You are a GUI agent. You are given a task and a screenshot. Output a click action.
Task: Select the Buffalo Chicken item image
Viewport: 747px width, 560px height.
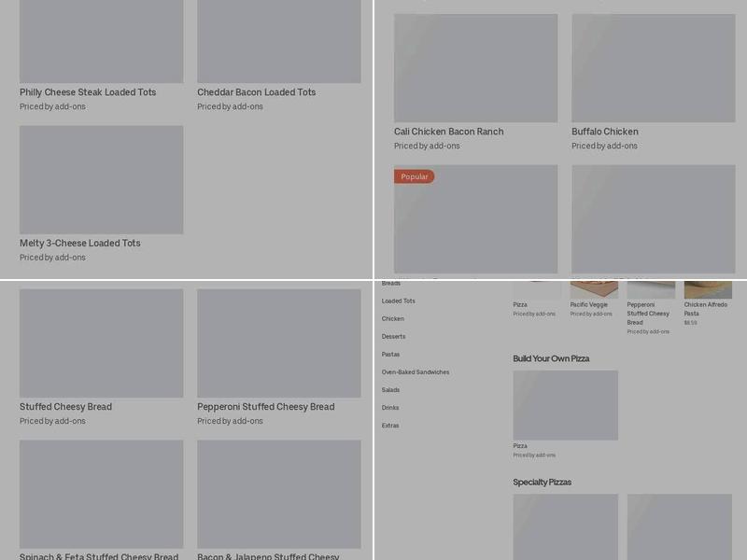click(x=653, y=67)
